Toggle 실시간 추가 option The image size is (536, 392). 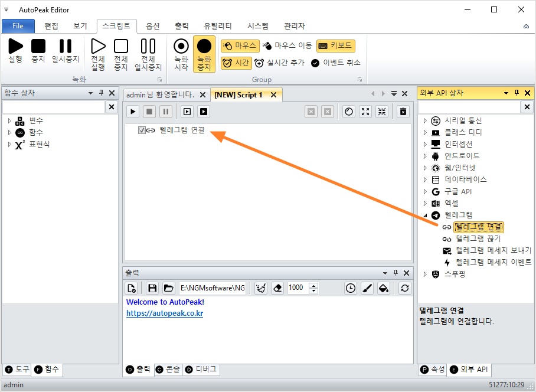pos(280,63)
